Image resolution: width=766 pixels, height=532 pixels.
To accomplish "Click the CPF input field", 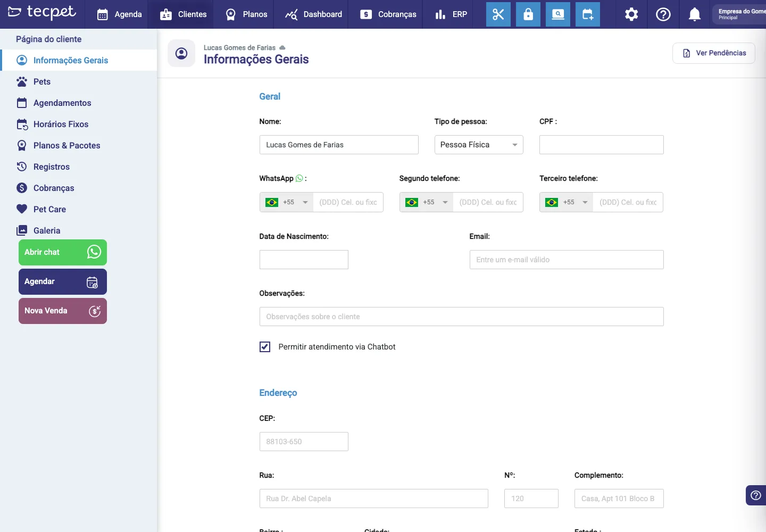I will 602,145.
